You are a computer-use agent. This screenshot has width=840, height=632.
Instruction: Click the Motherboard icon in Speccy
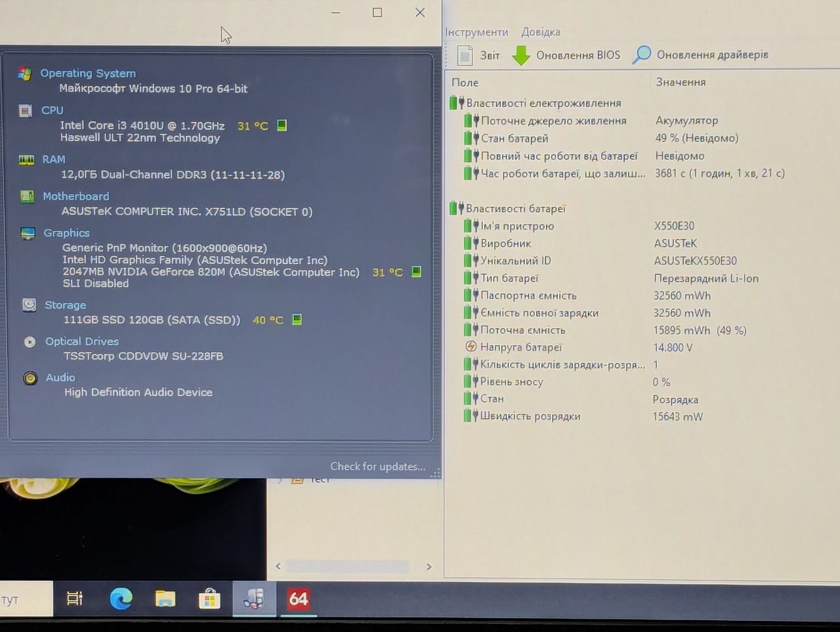coord(27,196)
